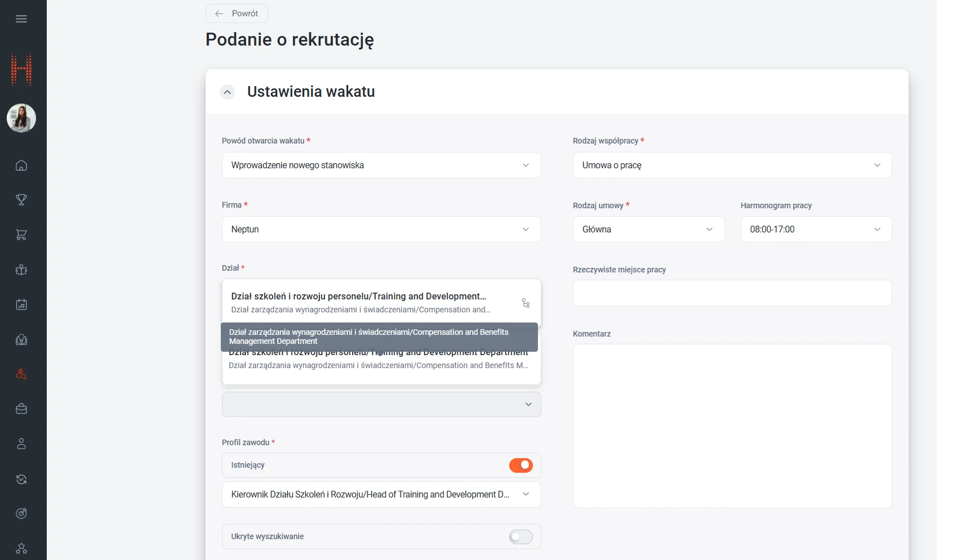979x560 pixels.
Task: Open the Powód otwarcia wakatu dropdown
Action: pos(381,165)
